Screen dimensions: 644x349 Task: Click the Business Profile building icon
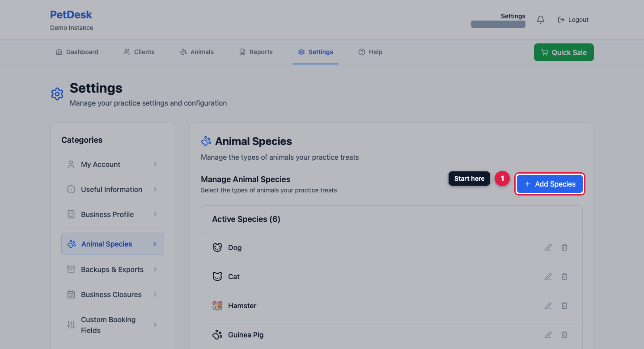(x=71, y=214)
